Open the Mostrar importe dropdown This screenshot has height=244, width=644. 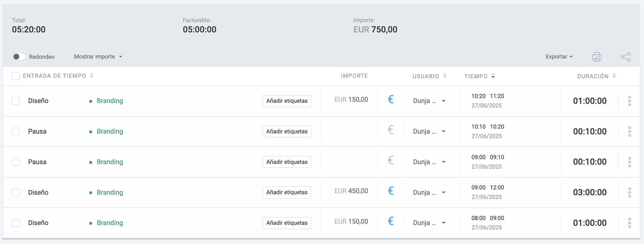[x=98, y=57]
